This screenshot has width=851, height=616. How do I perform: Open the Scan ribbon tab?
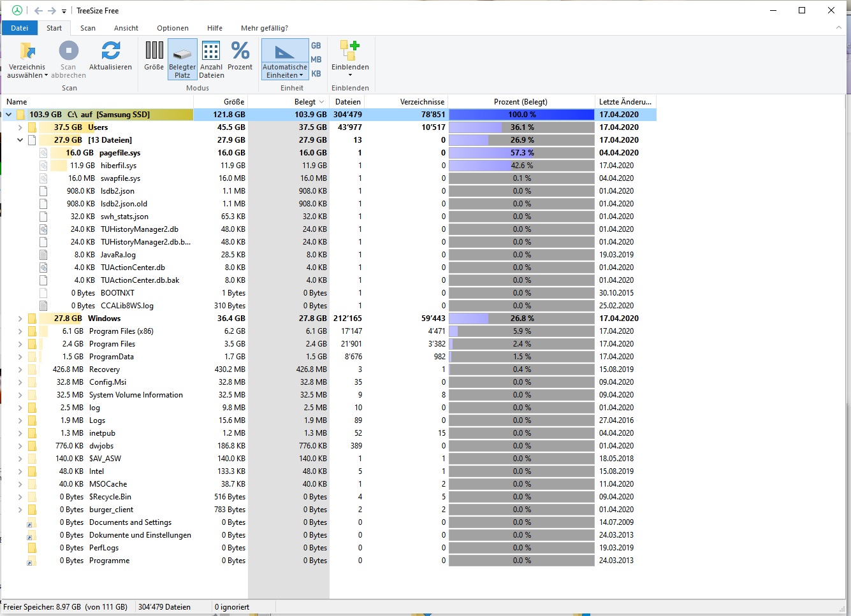(88, 28)
